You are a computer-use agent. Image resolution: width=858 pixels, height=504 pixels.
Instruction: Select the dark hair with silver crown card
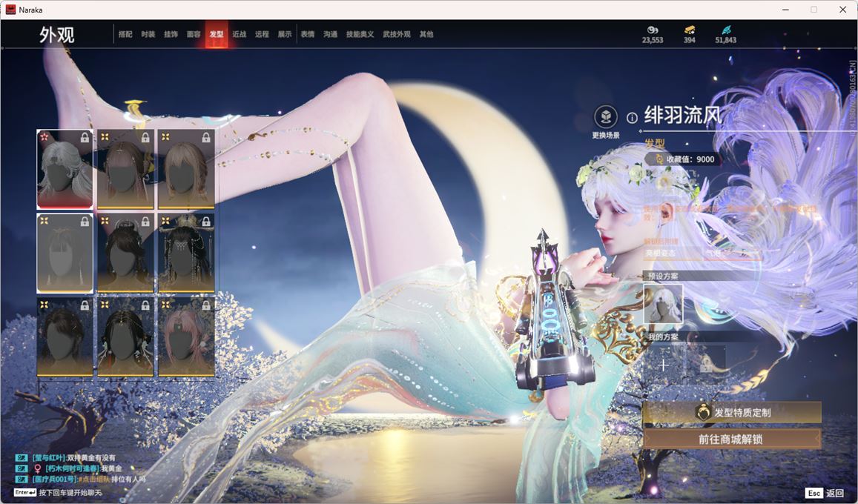point(125,253)
